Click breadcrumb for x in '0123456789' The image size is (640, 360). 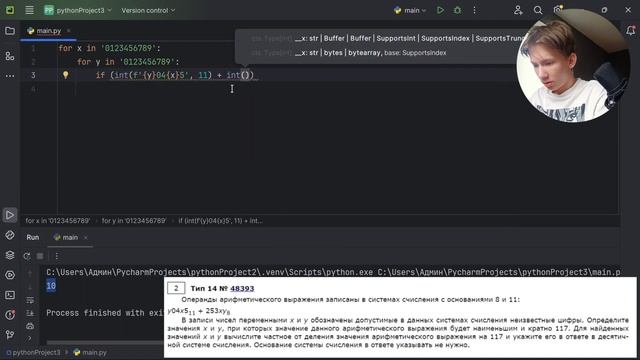coord(58,221)
